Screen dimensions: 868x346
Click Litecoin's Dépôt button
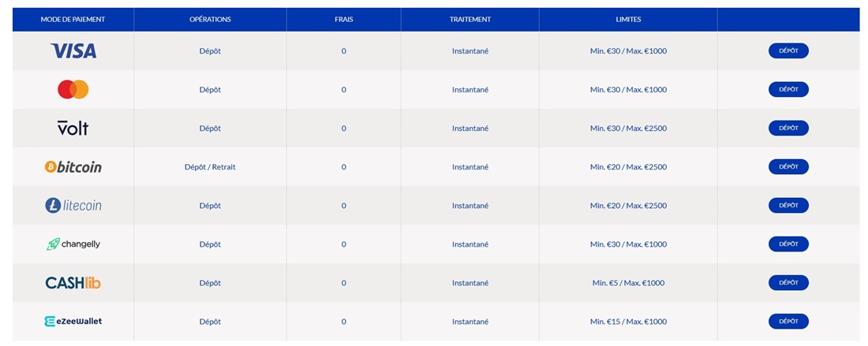[788, 205]
